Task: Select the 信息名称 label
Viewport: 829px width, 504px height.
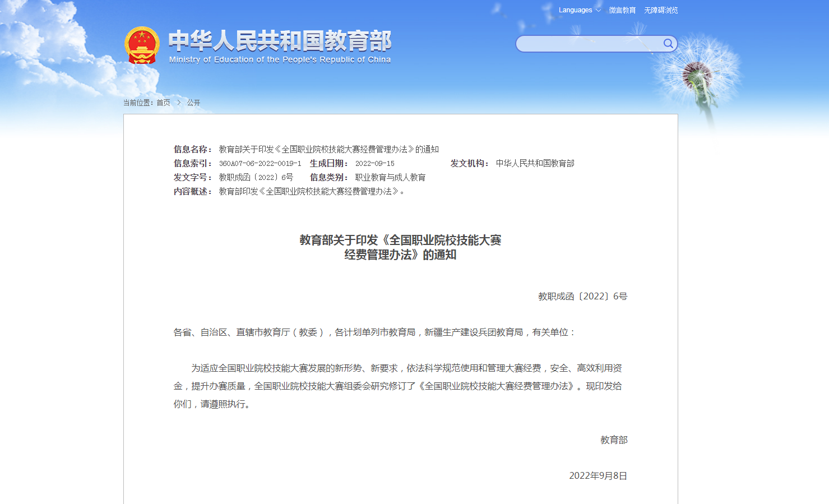Action: (192, 149)
